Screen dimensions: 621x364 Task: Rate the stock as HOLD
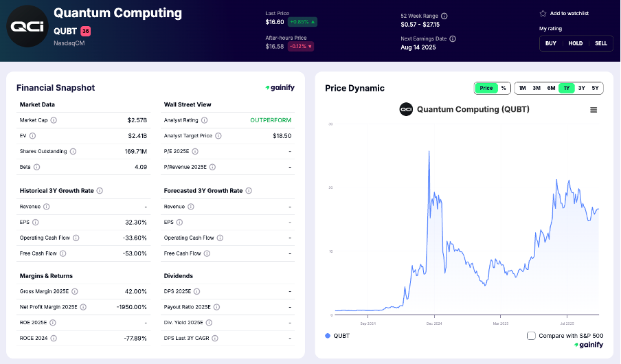coord(576,43)
